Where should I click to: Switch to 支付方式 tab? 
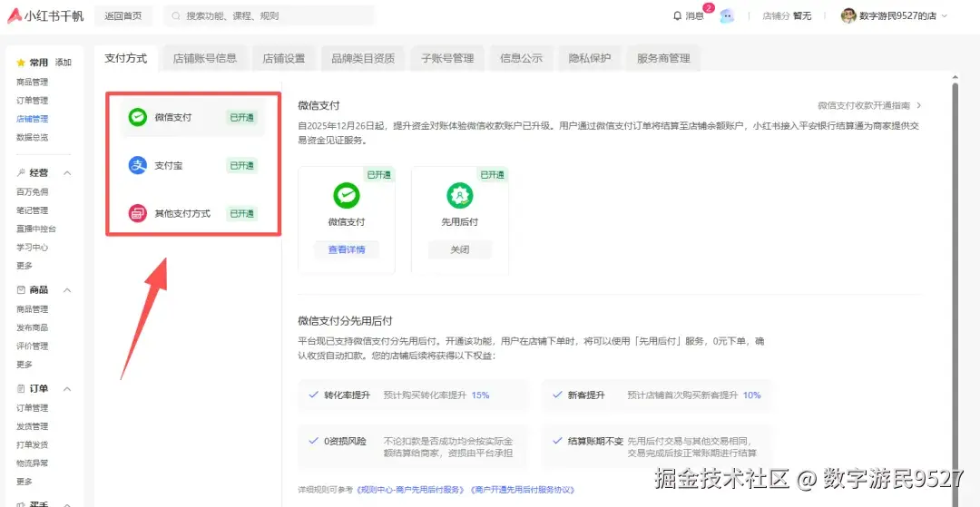pyautogui.click(x=126, y=58)
